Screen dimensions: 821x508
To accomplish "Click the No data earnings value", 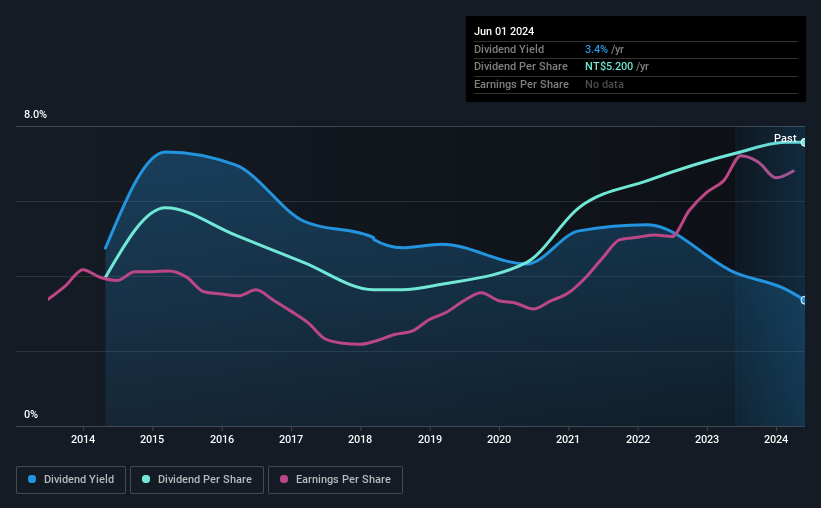I will click(x=604, y=84).
